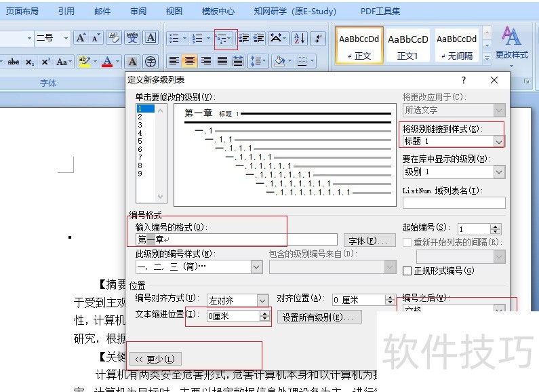This screenshot has height=392, width=539.
Task: Click the bullet list icon
Action: point(174,39)
